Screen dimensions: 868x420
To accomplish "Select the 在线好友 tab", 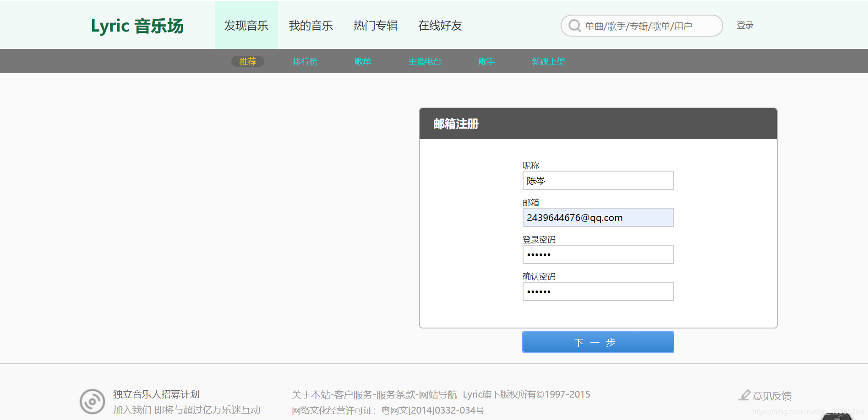I will click(x=440, y=26).
